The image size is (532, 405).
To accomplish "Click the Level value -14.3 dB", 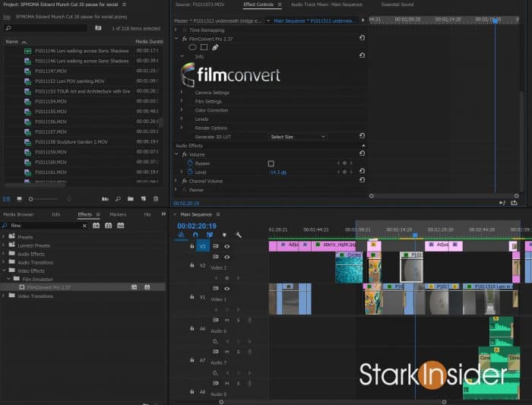I will [x=277, y=172].
